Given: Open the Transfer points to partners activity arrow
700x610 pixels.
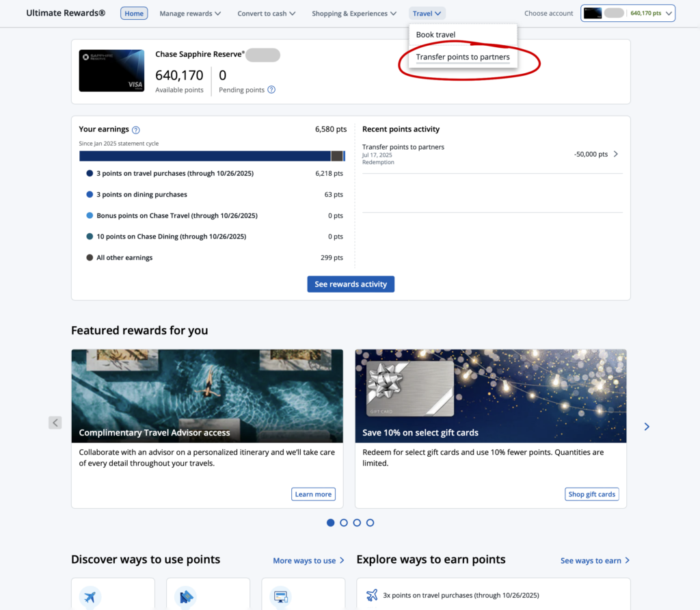Looking at the screenshot, I should (615, 154).
